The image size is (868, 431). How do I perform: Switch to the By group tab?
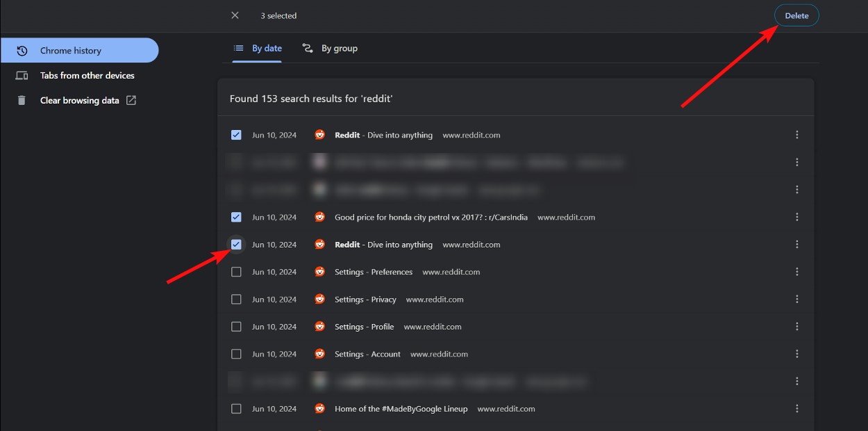(x=330, y=49)
